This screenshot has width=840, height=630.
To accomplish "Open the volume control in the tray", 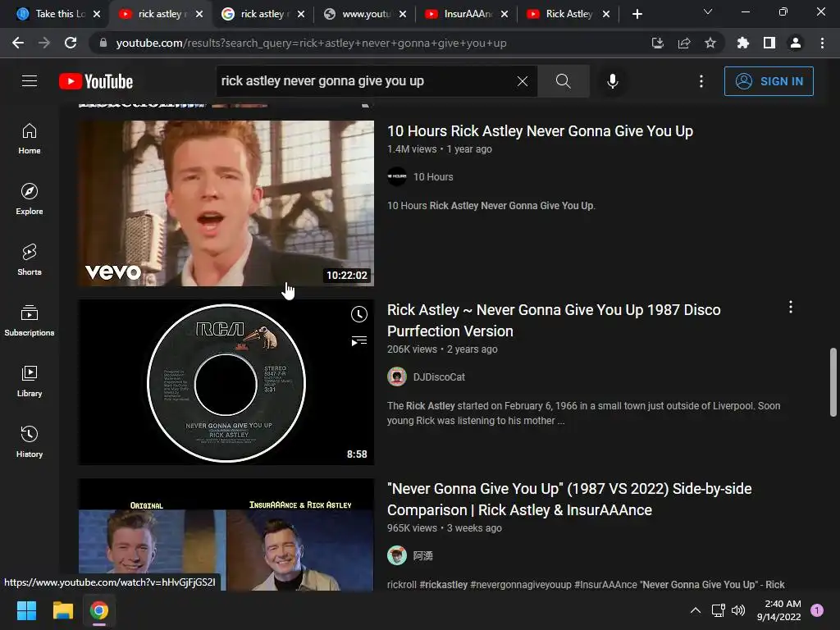I will coord(739,610).
